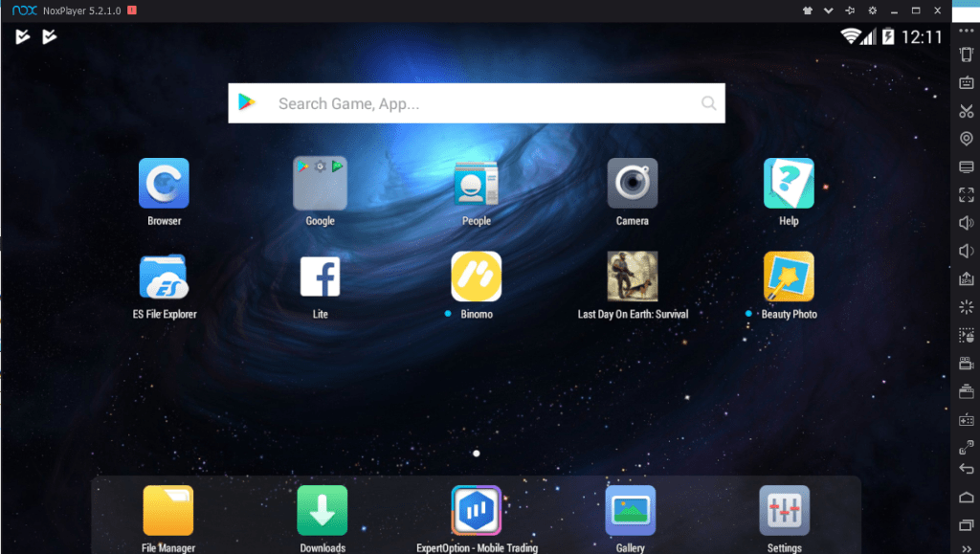Image resolution: width=980 pixels, height=554 pixels.
Task: Launch the Binomo app
Action: tap(477, 277)
